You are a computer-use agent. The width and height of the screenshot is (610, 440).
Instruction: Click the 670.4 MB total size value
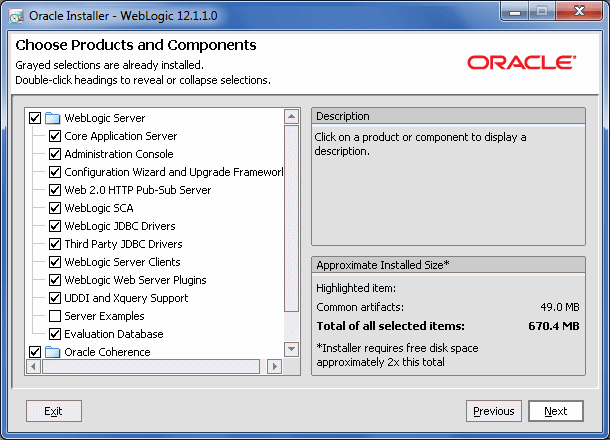(554, 326)
